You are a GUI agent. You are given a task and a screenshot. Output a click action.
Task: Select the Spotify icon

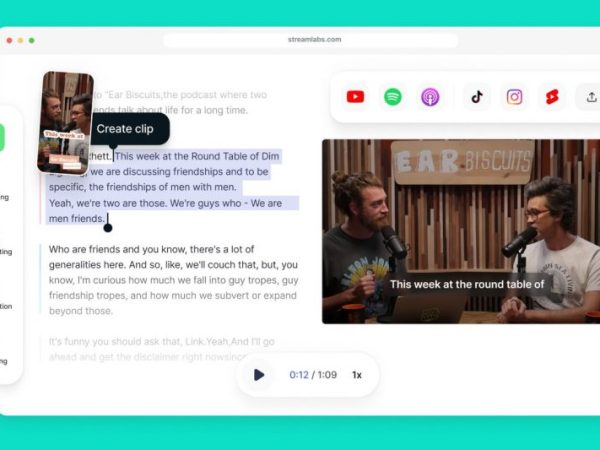(393, 97)
